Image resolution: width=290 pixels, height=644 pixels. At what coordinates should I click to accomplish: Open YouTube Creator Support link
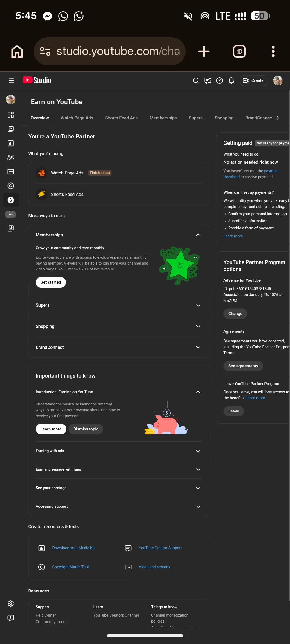(x=160, y=548)
